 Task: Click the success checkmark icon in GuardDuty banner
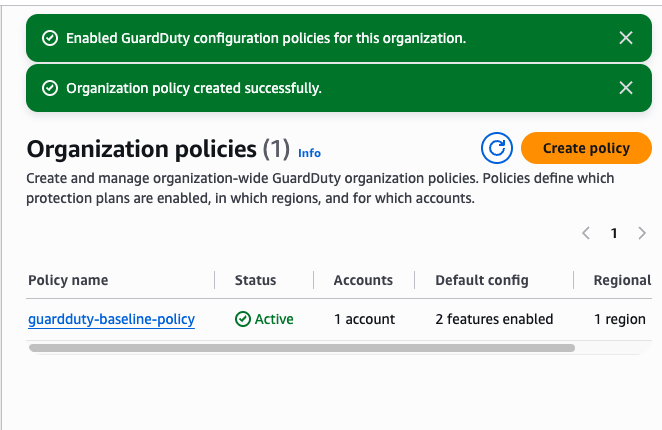(x=50, y=38)
